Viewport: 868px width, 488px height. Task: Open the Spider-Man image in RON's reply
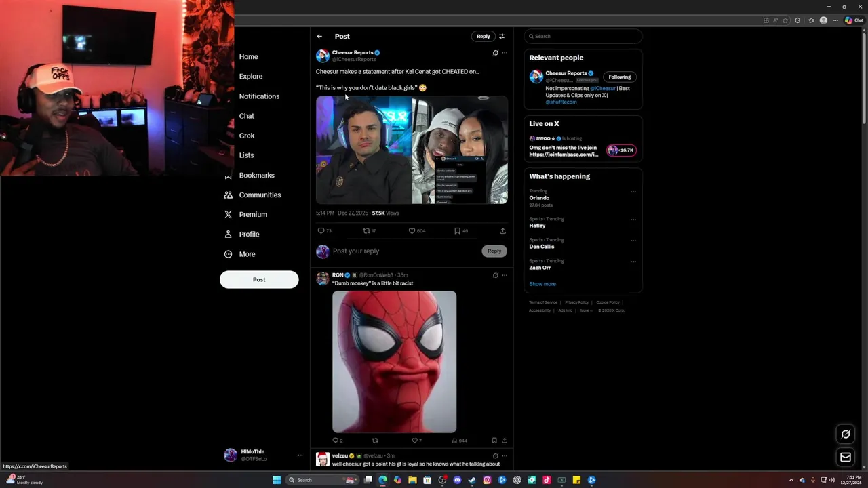(394, 362)
